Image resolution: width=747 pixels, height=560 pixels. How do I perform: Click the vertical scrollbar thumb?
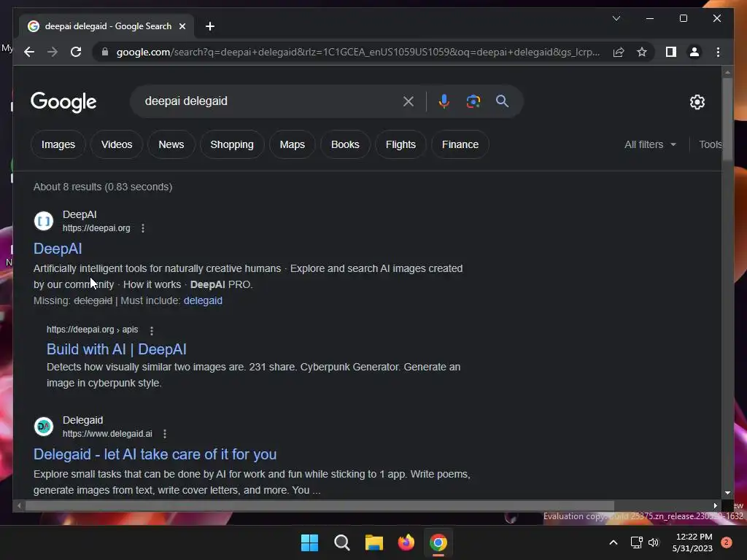click(727, 119)
